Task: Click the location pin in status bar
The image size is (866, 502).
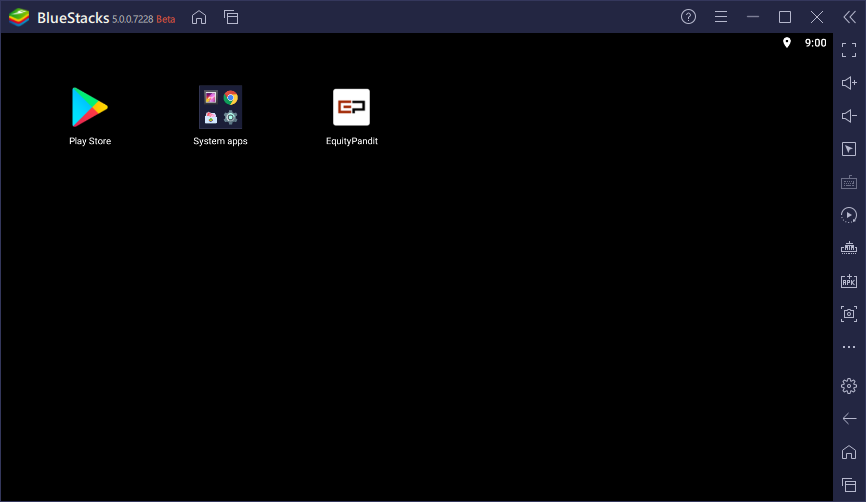Action: [x=787, y=43]
